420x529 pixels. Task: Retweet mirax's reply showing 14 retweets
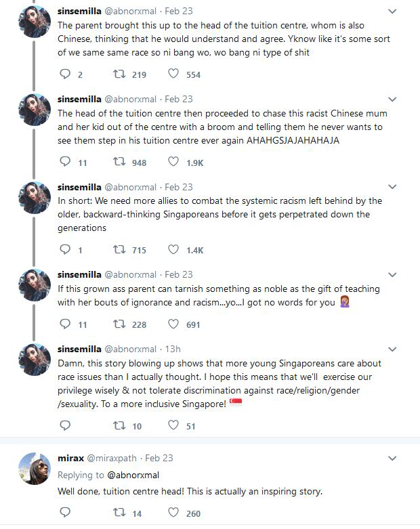point(119,513)
